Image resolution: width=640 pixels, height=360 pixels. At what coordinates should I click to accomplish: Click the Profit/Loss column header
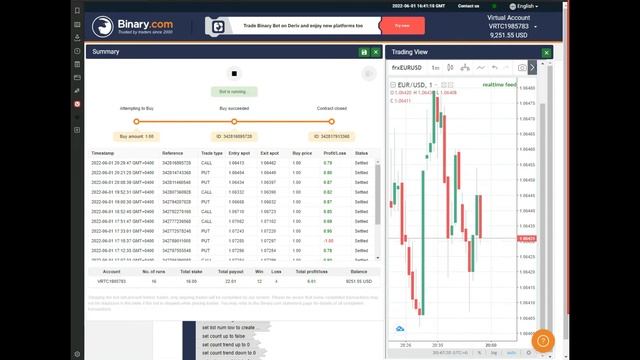[x=335, y=153]
